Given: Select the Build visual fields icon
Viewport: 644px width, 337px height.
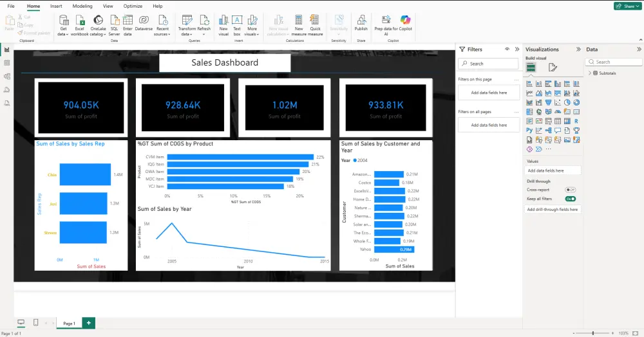Looking at the screenshot, I should pos(531,68).
